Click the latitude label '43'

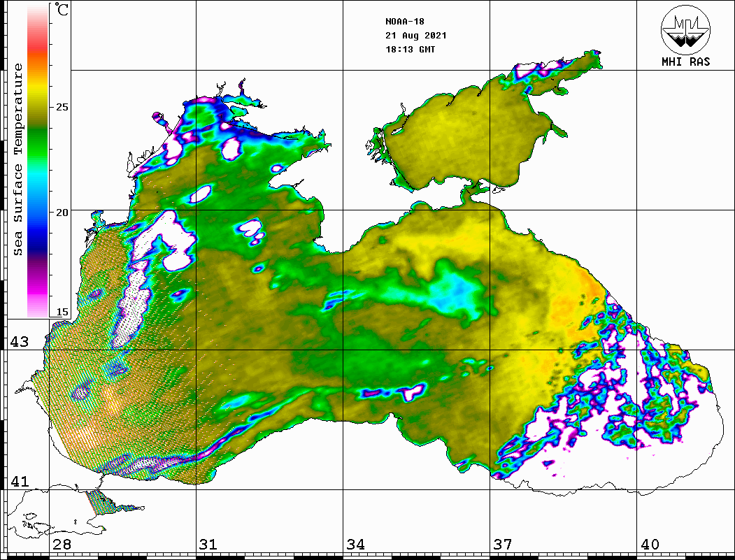19,342
